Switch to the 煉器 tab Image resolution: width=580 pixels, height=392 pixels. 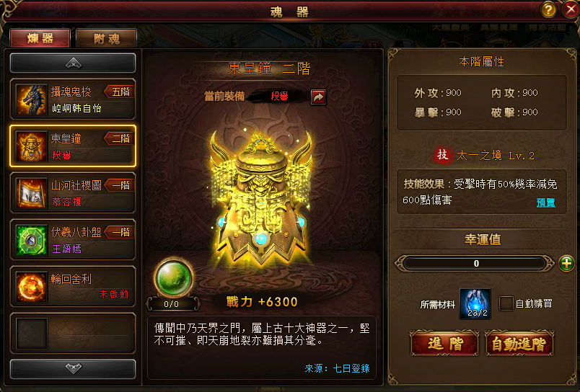tap(40, 38)
